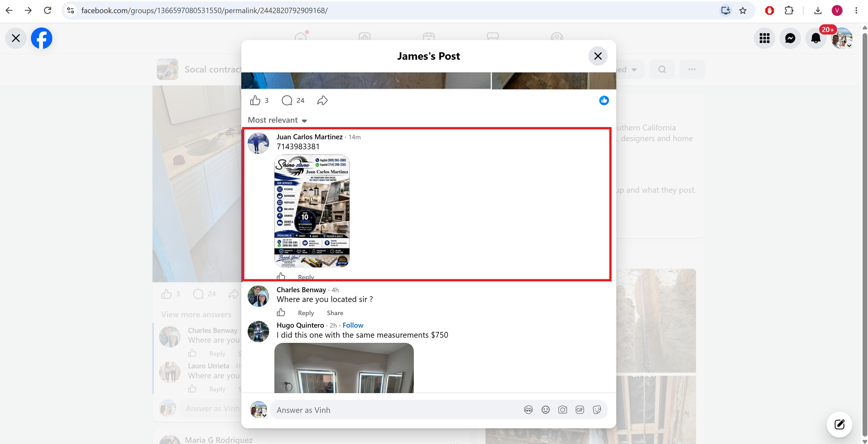
Task: Click the install app icon in address bar
Action: point(725,10)
